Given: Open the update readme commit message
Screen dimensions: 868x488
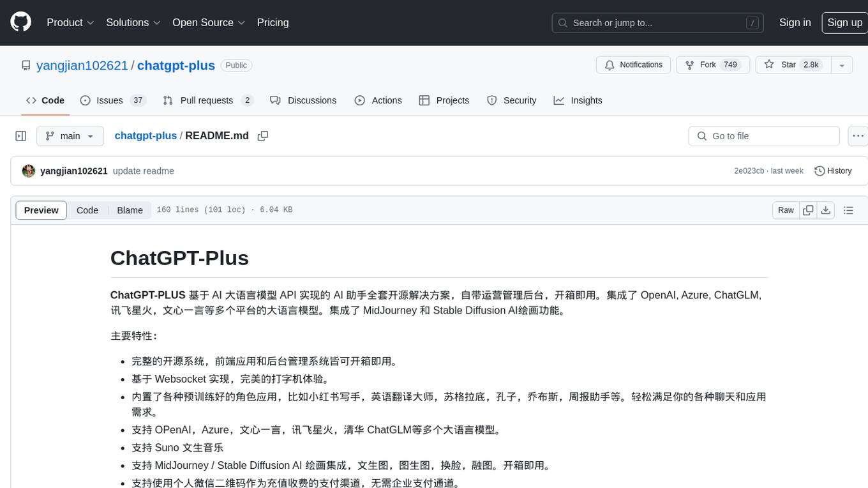Looking at the screenshot, I should (144, 171).
